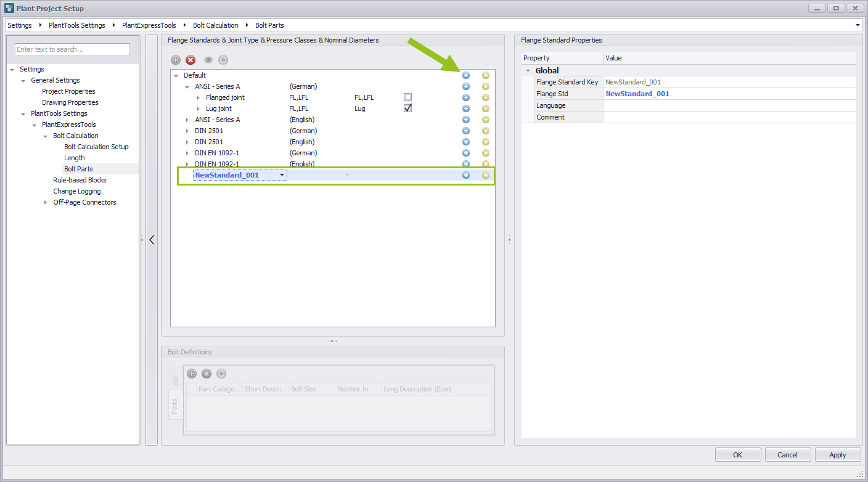Click yellow plus on DIN 2501 (German) row
Viewport: 868px width, 482px height.
tap(486, 131)
